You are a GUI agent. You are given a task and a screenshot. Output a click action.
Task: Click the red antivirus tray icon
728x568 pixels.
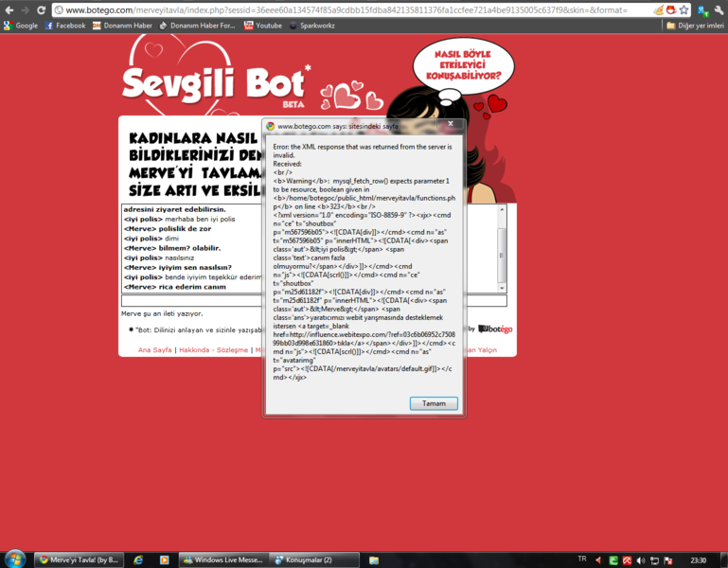point(627,560)
